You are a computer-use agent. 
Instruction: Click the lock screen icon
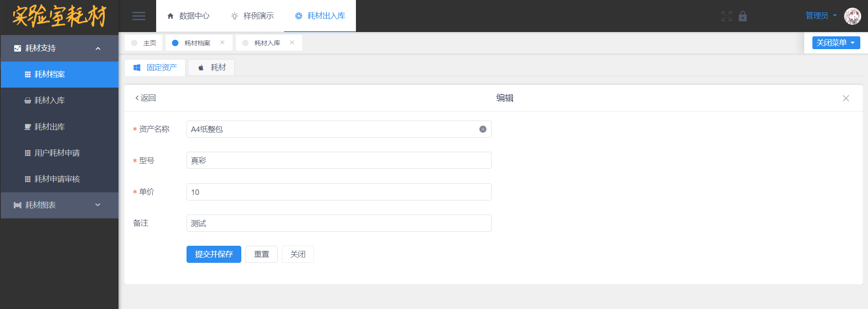click(x=743, y=16)
